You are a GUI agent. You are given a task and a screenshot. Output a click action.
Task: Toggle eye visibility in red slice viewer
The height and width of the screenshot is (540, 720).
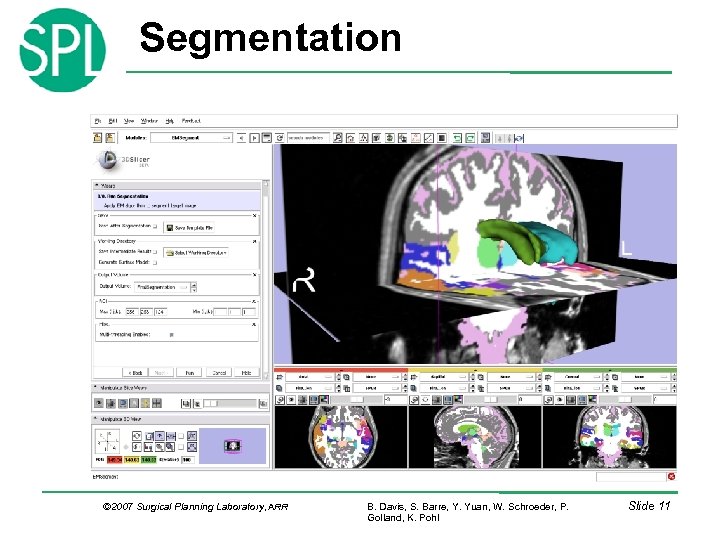coord(291,400)
